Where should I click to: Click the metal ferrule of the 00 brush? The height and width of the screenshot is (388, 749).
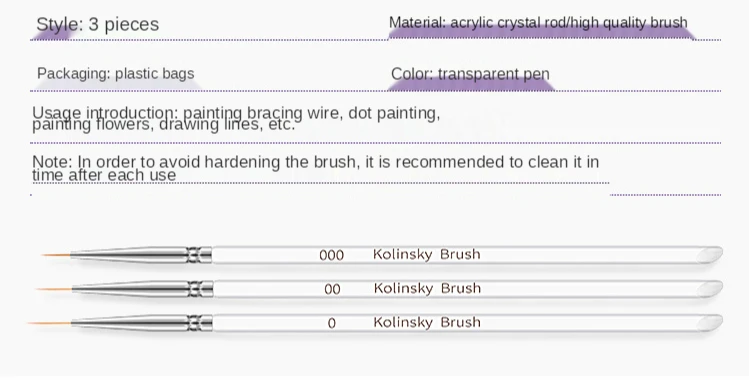(x=143, y=289)
